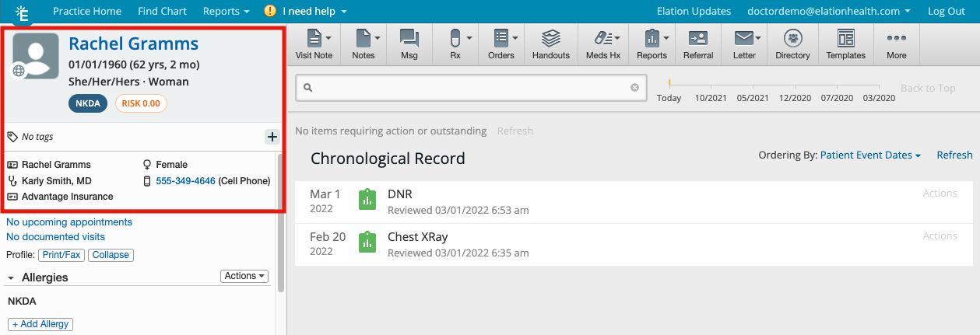This screenshot has height=335, width=980.
Task: Expand the Reports menu dropdown
Action: (x=226, y=12)
